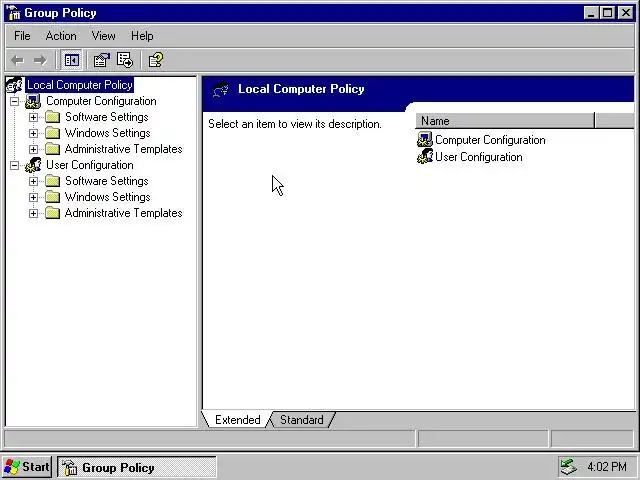Maximize the Group Policy window

click(x=607, y=13)
